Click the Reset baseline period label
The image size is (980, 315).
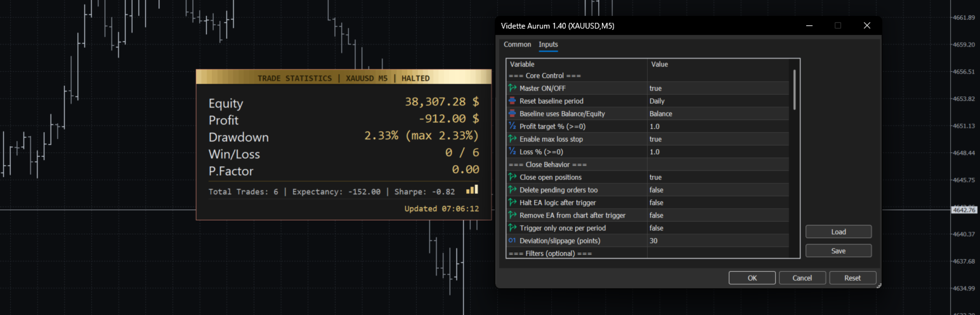551,101
